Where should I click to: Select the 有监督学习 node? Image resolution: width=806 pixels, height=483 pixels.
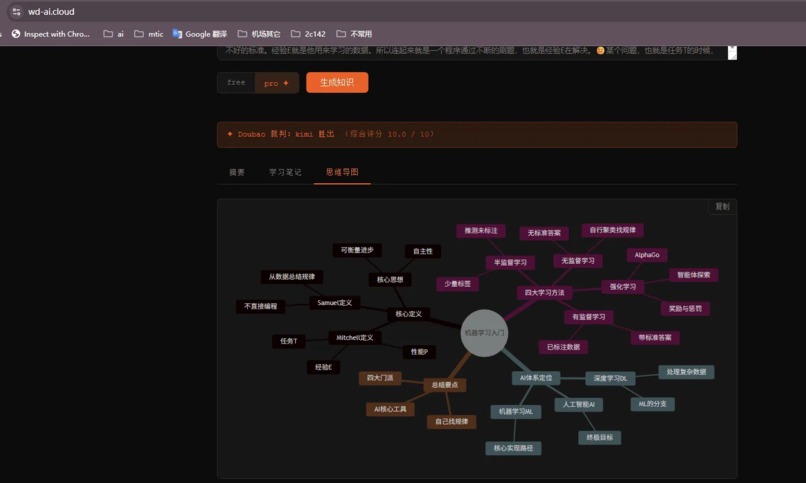[589, 317]
